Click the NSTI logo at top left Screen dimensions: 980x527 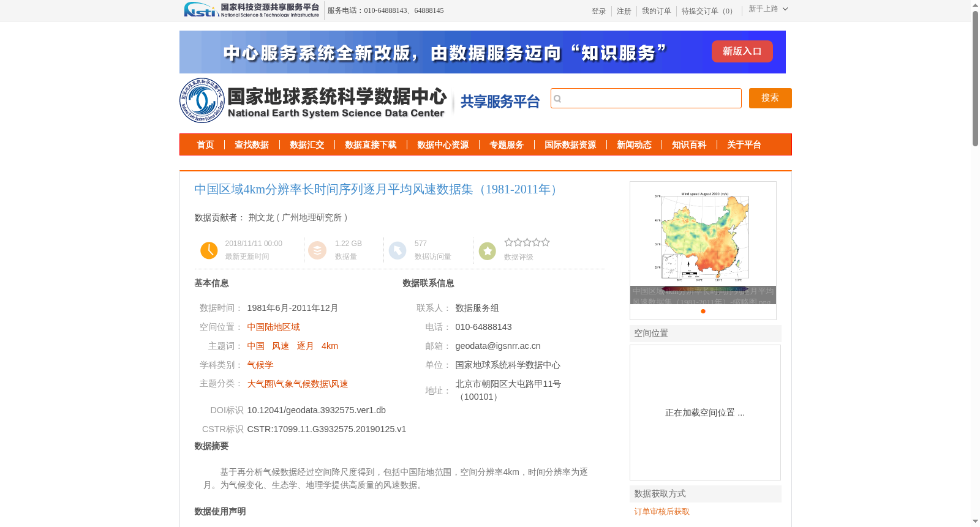pyautogui.click(x=252, y=10)
